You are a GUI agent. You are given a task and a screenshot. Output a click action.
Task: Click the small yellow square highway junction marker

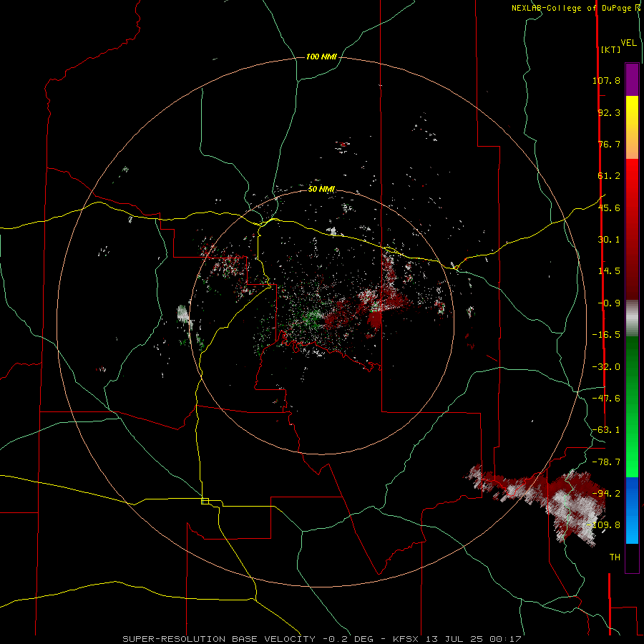click(205, 501)
